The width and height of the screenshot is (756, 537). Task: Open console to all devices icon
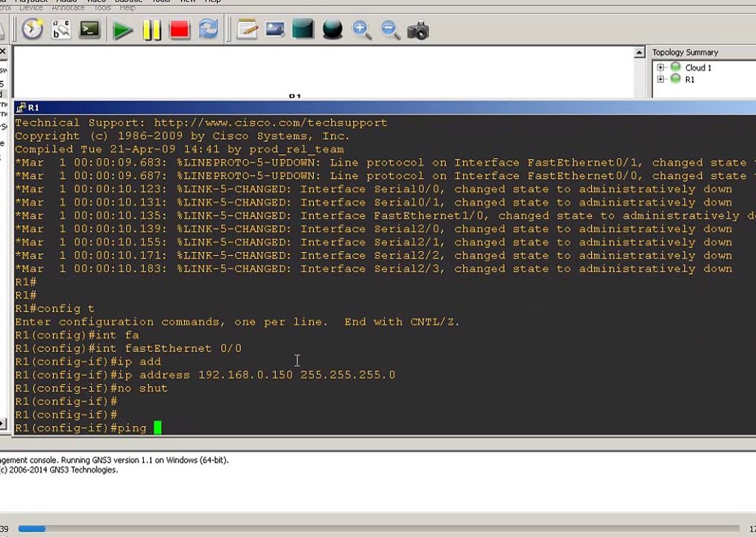(x=90, y=29)
